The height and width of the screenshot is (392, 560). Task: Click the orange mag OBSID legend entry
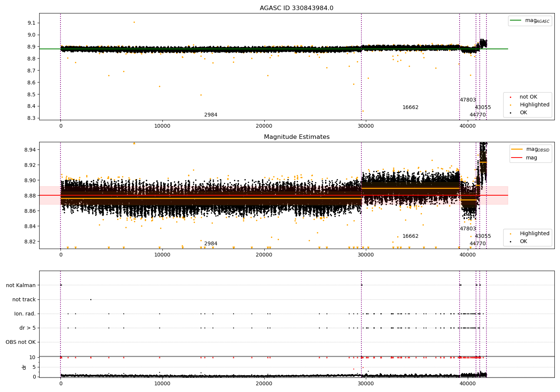coord(517,149)
